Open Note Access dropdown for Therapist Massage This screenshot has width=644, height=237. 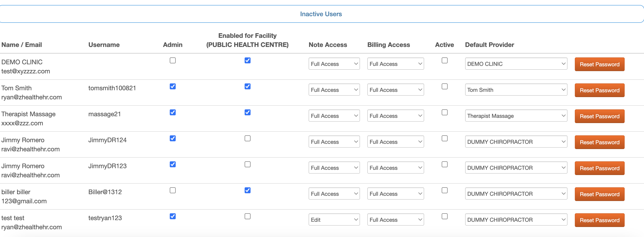[x=334, y=116]
